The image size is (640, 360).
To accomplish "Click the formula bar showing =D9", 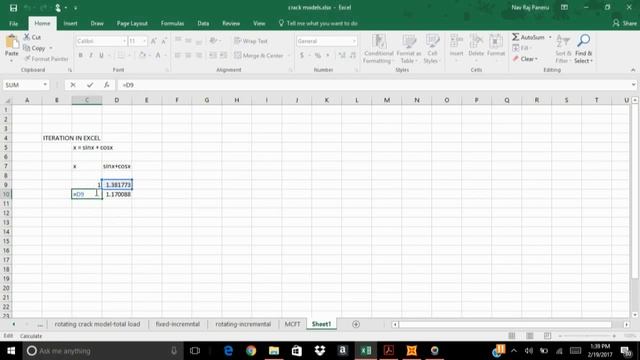I will click(373, 85).
